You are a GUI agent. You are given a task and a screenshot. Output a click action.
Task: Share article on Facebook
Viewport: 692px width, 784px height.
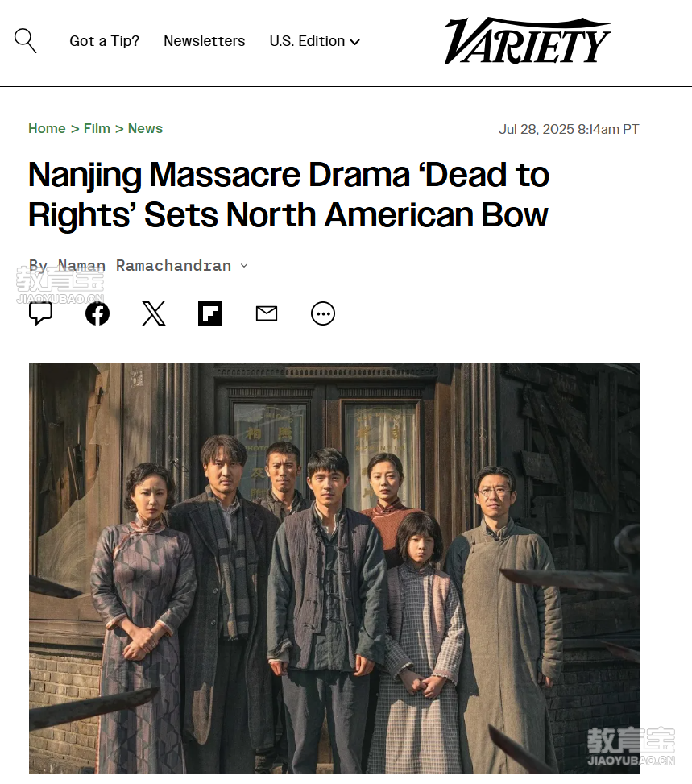click(97, 313)
